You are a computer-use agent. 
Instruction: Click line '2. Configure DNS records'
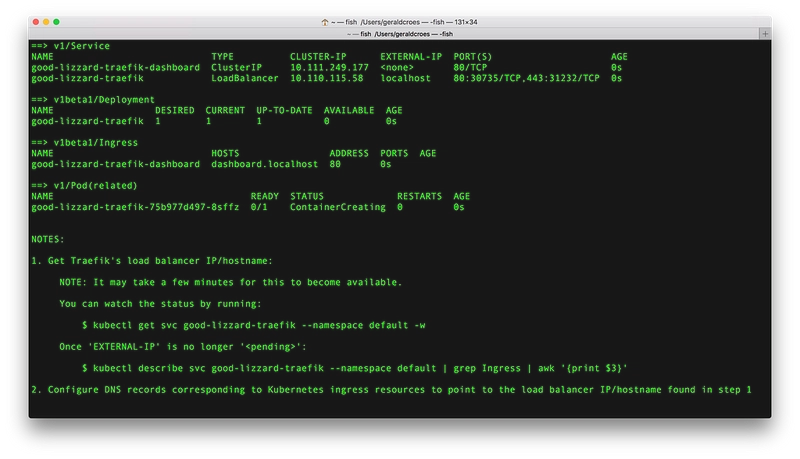391,389
